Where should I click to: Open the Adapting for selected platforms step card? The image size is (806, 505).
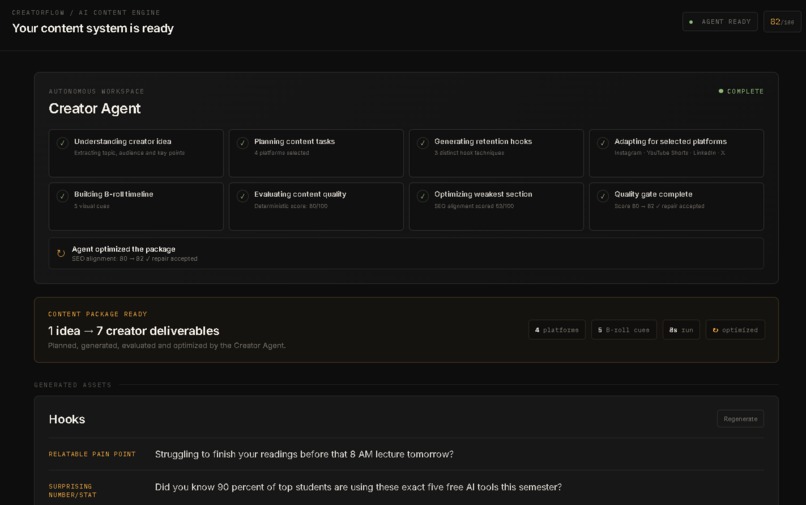pyautogui.click(x=676, y=153)
